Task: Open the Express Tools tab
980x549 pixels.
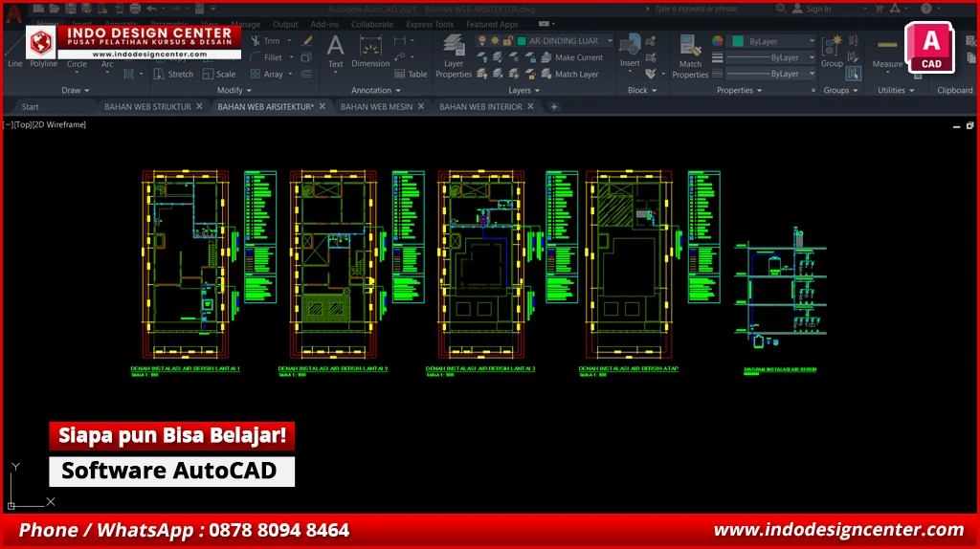Action: pos(430,24)
